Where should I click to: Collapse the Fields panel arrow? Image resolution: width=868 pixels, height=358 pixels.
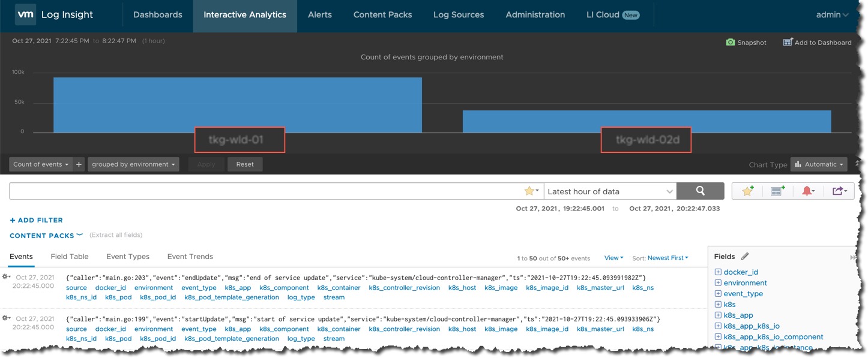point(852,257)
